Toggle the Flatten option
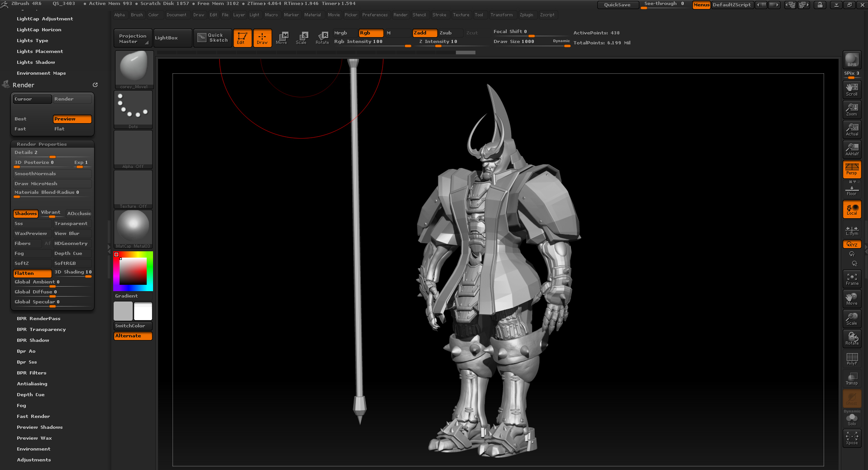The image size is (868, 470). coord(32,273)
